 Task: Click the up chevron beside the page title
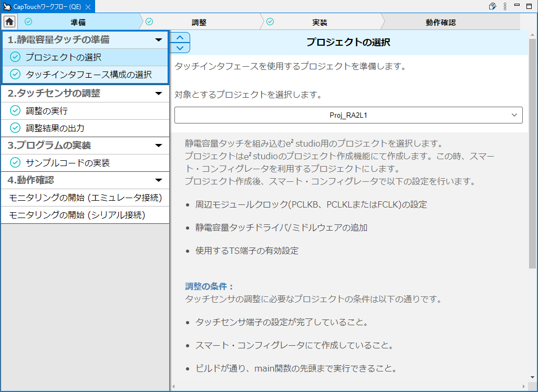pyautogui.click(x=180, y=37)
